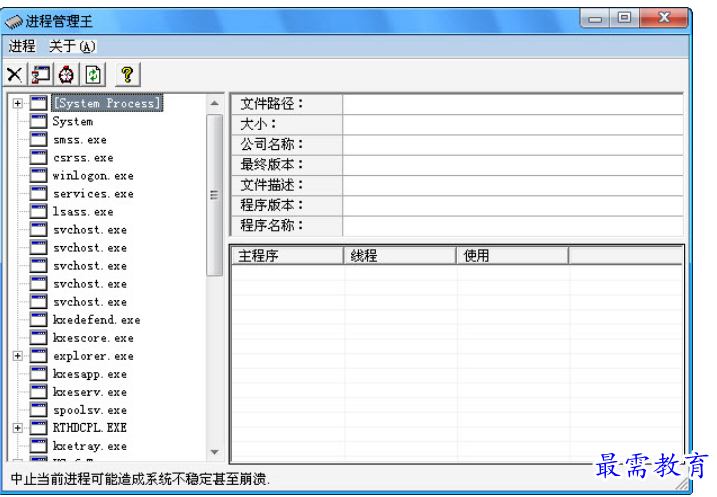The width and height of the screenshot is (717, 497).
Task: Click the 线程 column header
Action: coord(400,256)
